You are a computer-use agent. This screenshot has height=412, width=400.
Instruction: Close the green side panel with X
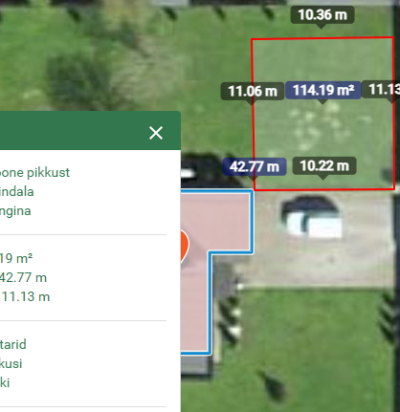156,133
